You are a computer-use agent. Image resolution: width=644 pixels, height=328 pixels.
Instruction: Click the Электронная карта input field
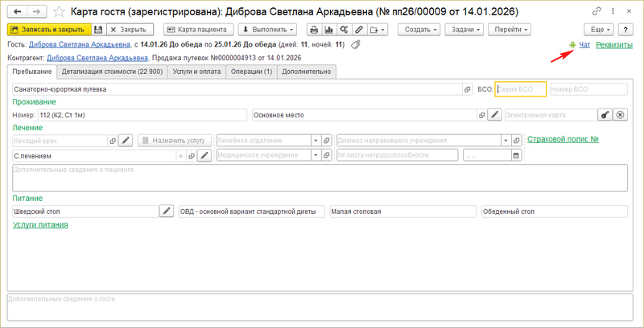551,115
